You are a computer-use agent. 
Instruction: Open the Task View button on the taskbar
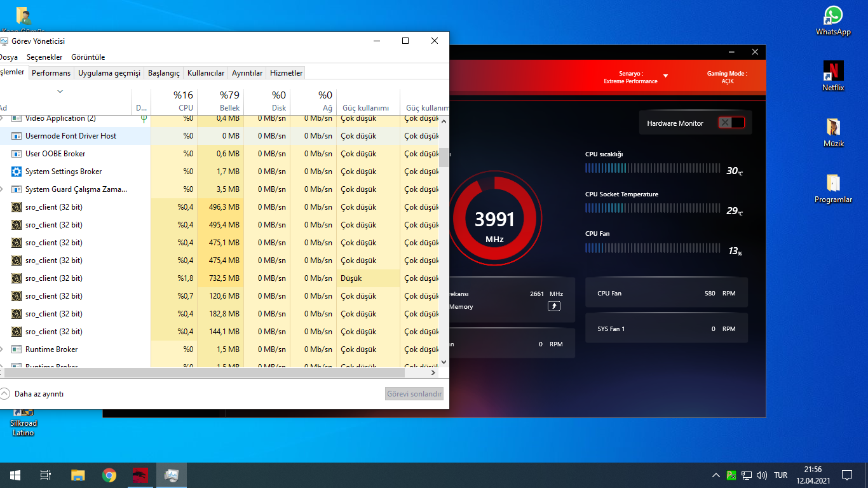click(46, 475)
